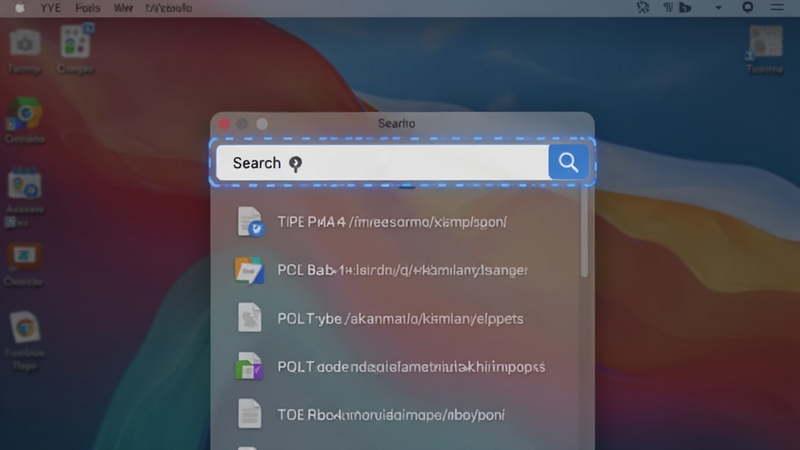The image size is (800, 450).
Task: Close the Search window with red button
Action: point(224,124)
